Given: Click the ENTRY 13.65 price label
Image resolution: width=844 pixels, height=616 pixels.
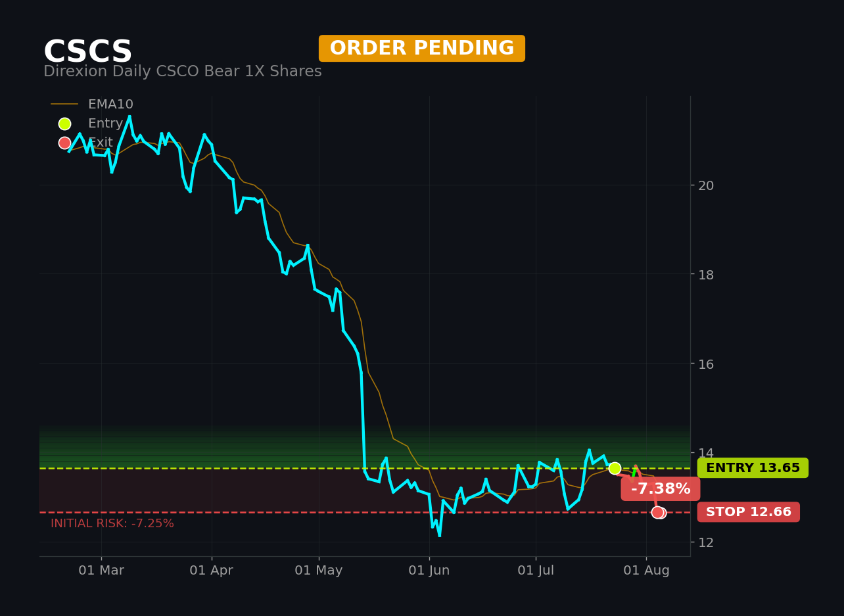Looking at the screenshot, I should pyautogui.click(x=753, y=468).
